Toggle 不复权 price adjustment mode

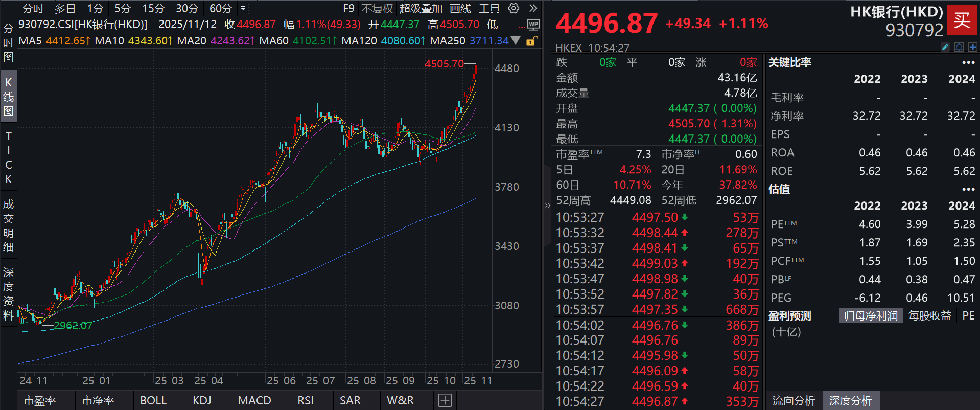(x=377, y=8)
